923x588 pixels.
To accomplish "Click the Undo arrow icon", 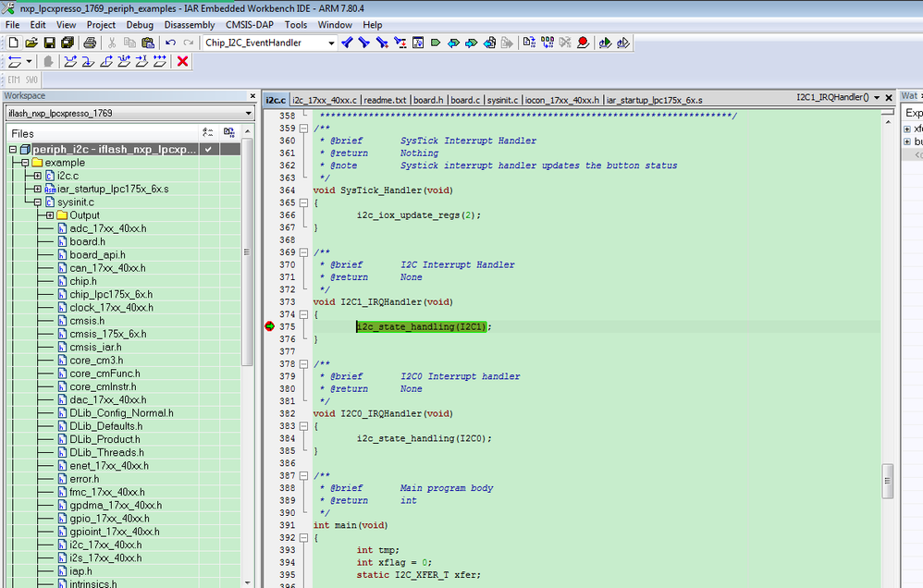I will 170,43.
